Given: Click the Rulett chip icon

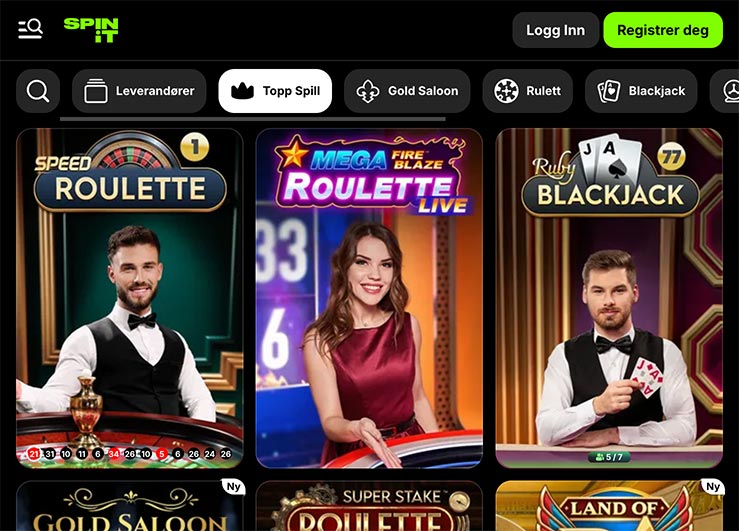Looking at the screenshot, I should click(x=506, y=91).
